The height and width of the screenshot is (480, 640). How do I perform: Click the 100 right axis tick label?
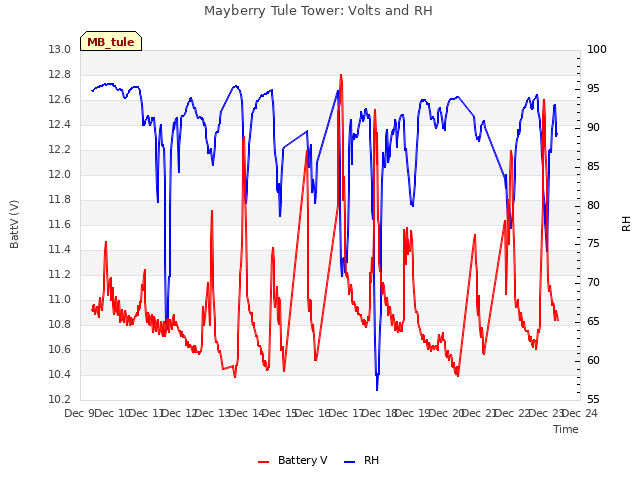click(597, 50)
